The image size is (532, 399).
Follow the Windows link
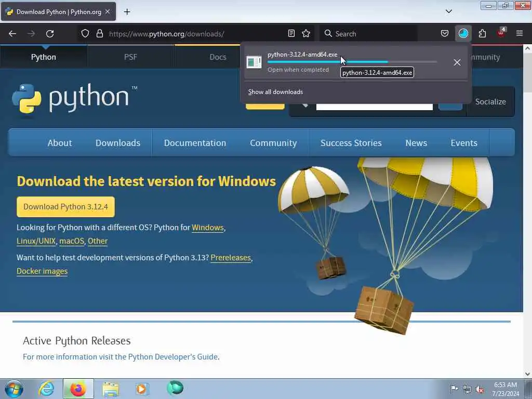[208, 228]
